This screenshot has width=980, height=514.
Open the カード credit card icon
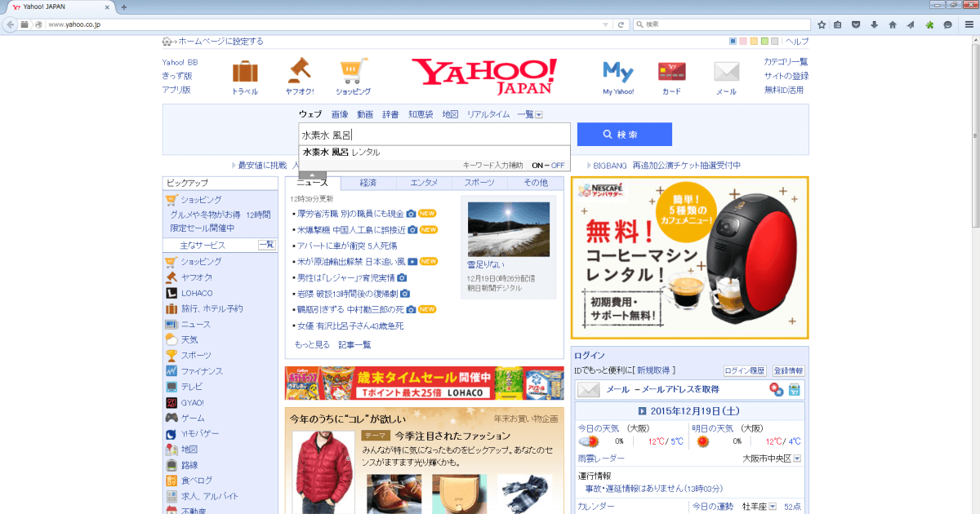tap(671, 73)
